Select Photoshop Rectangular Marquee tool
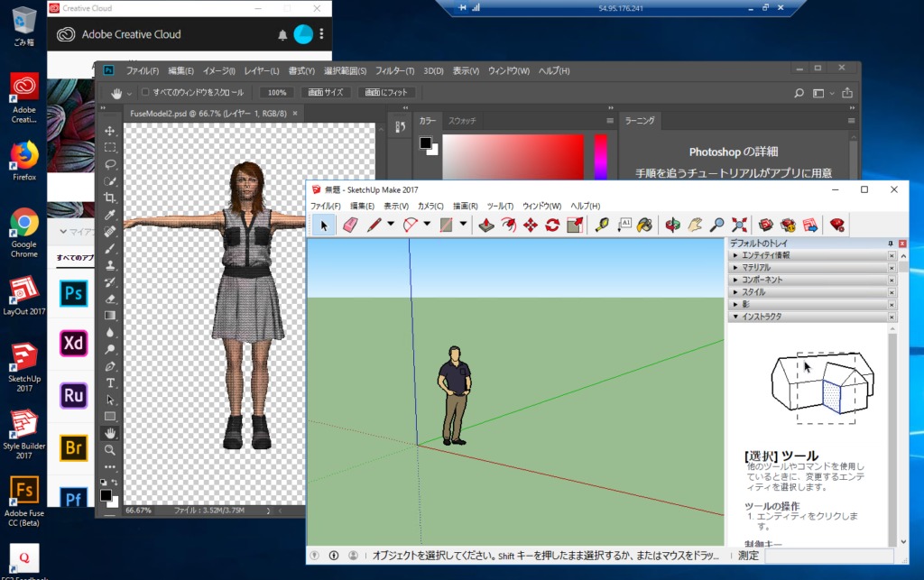The width and height of the screenshot is (924, 580). tap(110, 147)
